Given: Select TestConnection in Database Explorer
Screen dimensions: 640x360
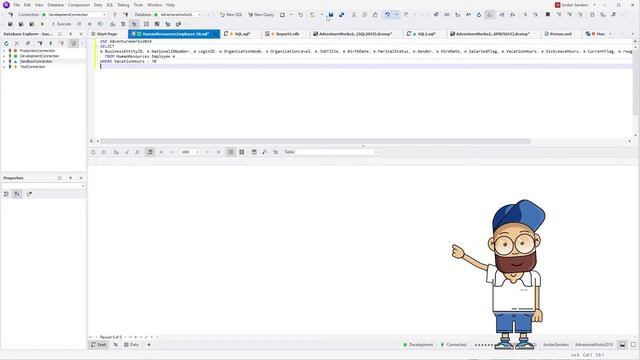Looking at the screenshot, I should tap(32, 67).
